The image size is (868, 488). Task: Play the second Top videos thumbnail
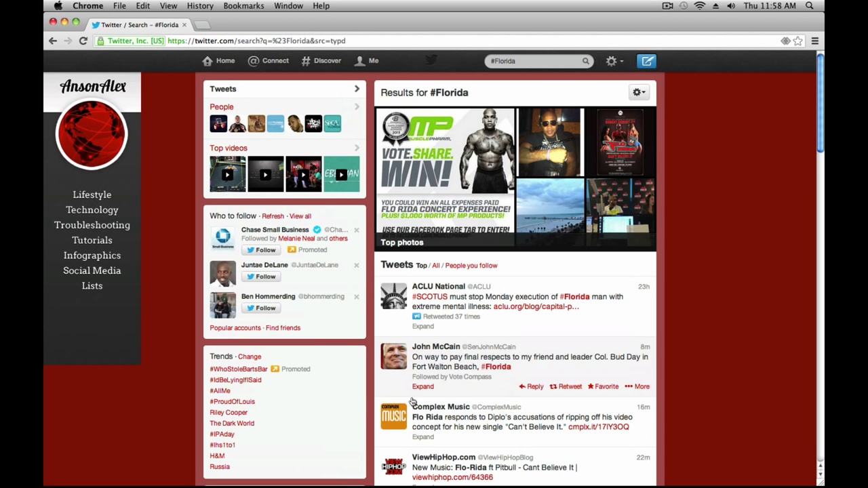[266, 174]
